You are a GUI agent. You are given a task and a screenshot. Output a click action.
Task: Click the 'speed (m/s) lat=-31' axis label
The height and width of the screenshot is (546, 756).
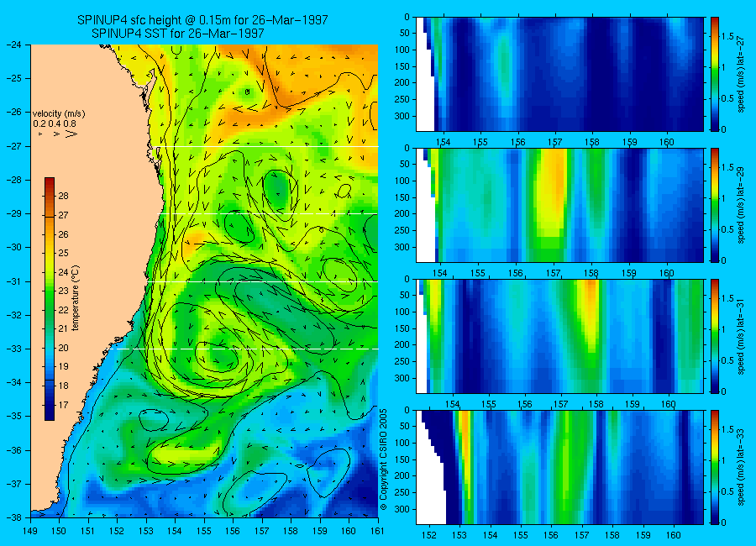[742, 337]
